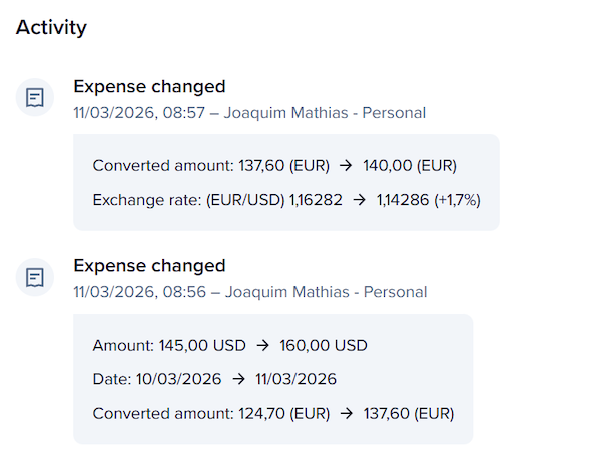
Task: Click Converted amount 124,70 to 137,60 line
Action: pyautogui.click(x=273, y=413)
